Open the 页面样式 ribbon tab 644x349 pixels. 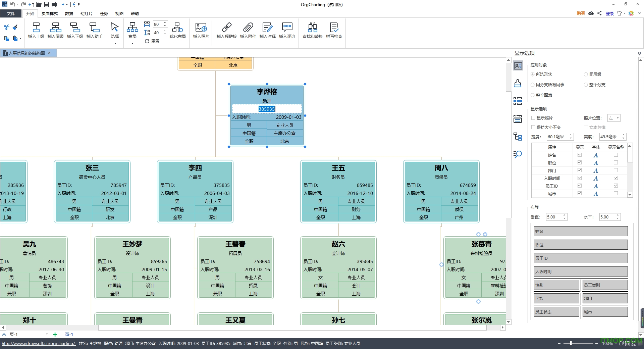point(50,14)
